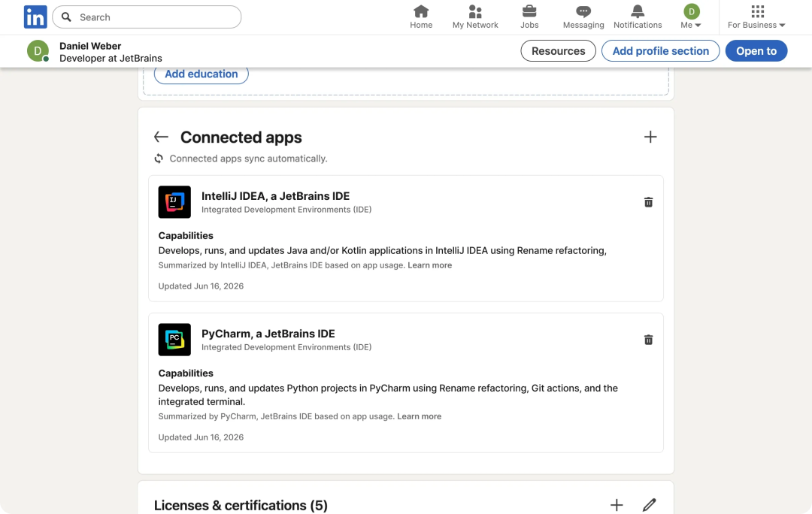Focus the Search input field
The width and height of the screenshot is (812, 514).
click(147, 17)
